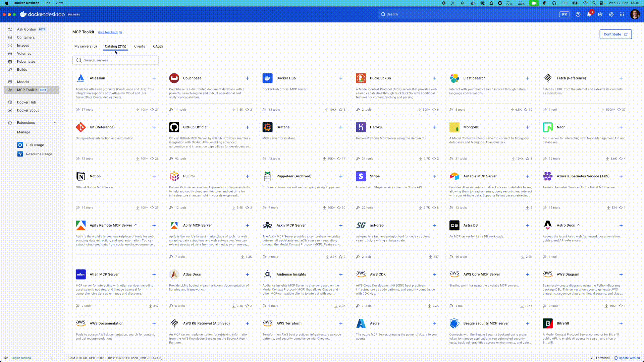Collapse the Extensions section chevron
644x362 pixels.
[55, 123]
